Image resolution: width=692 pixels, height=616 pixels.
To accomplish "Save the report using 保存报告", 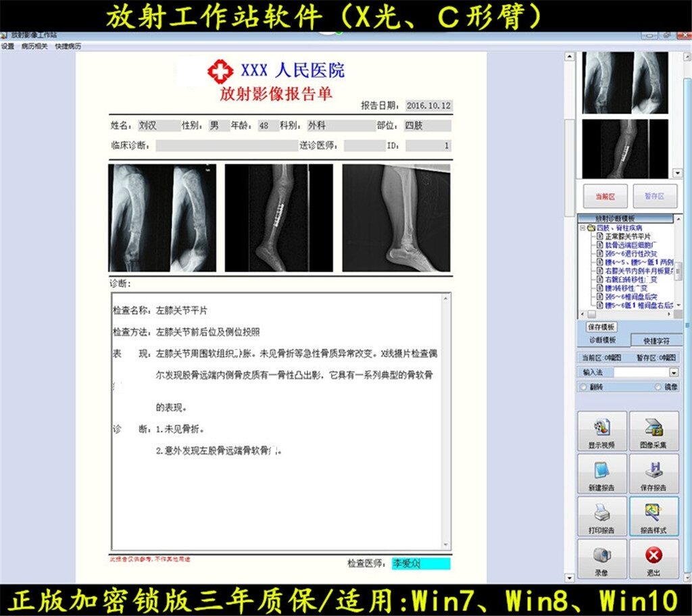I will point(653,473).
